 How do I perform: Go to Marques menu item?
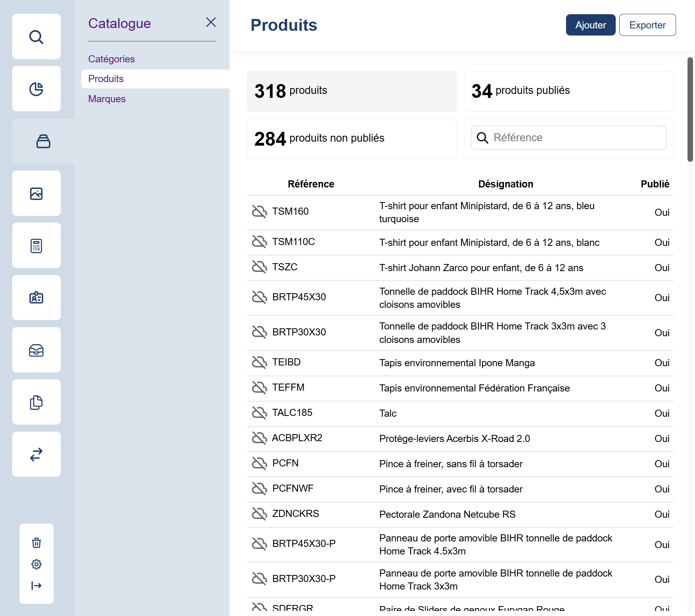107,99
